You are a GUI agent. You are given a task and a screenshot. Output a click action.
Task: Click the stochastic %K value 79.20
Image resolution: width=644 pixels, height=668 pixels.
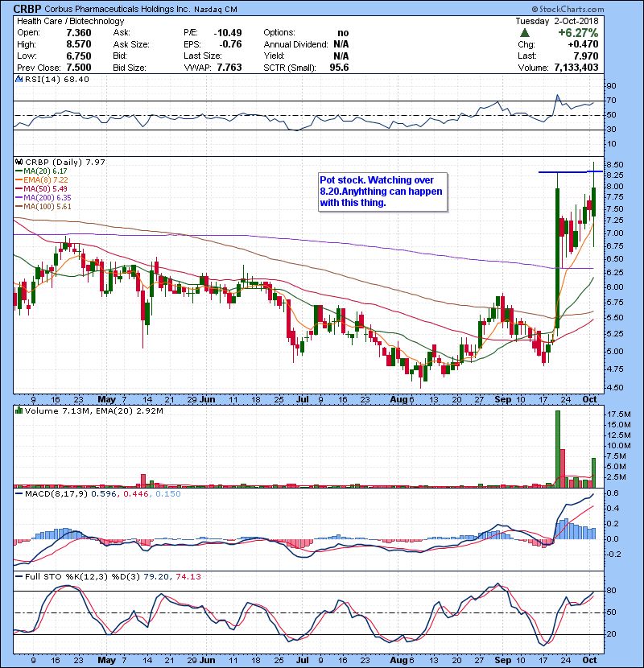point(156,576)
